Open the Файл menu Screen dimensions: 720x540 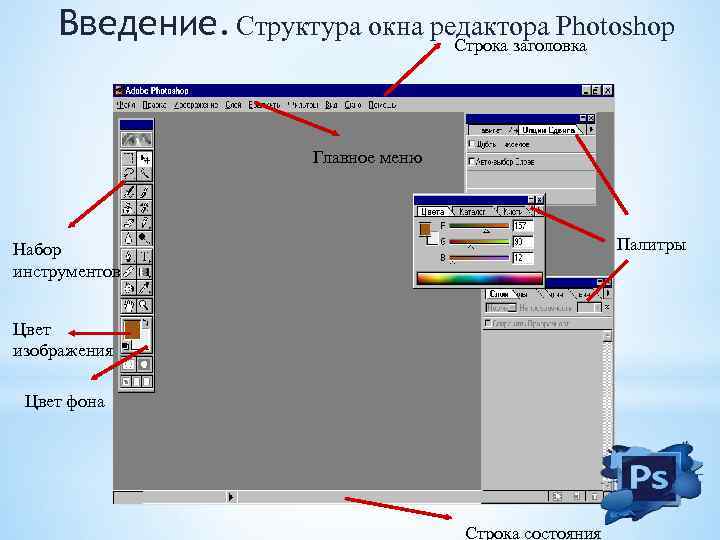[x=126, y=105]
